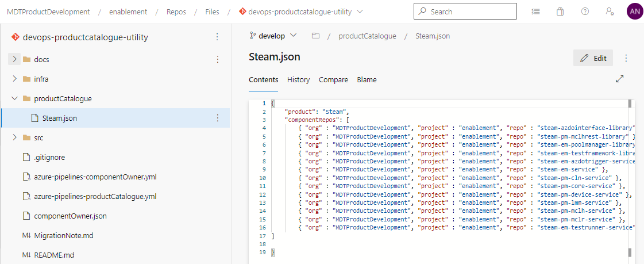Click the Edit button
Screen dimensions: 644x264
593,58
